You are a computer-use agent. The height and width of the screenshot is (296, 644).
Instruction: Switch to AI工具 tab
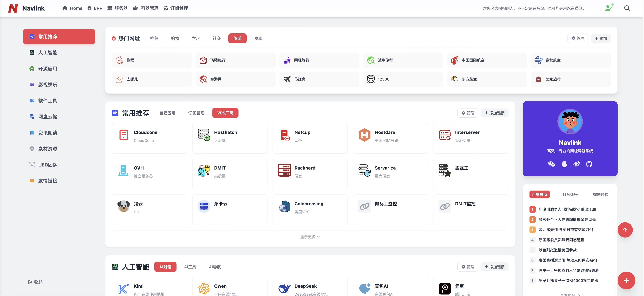190,267
